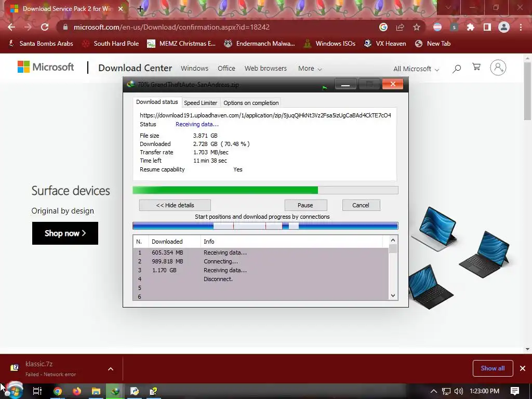Click the Downloaded column header
This screenshot has width=532, height=399.
point(175,242)
